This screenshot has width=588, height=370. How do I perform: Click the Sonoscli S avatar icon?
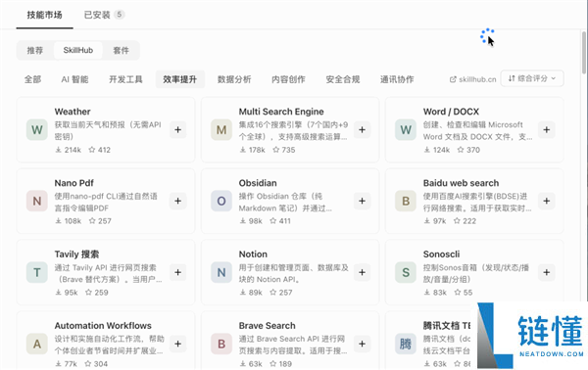point(406,272)
